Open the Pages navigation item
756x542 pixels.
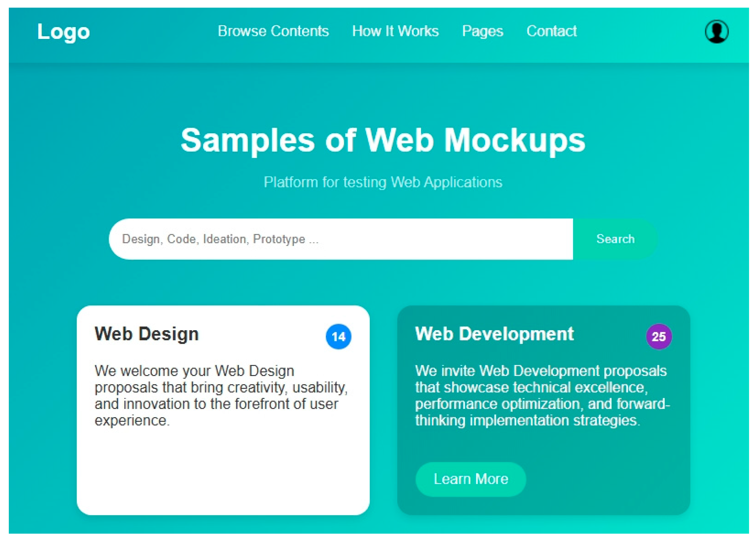coord(483,32)
